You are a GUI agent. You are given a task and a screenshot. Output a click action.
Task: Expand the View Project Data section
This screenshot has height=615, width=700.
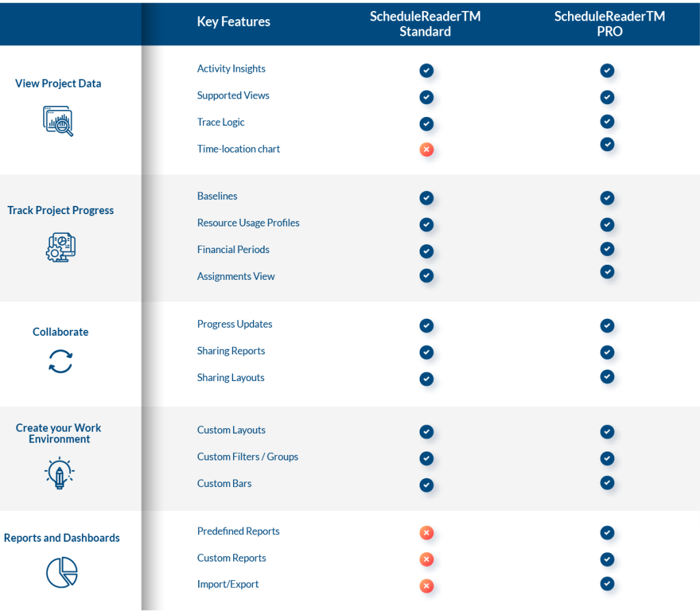tap(58, 83)
